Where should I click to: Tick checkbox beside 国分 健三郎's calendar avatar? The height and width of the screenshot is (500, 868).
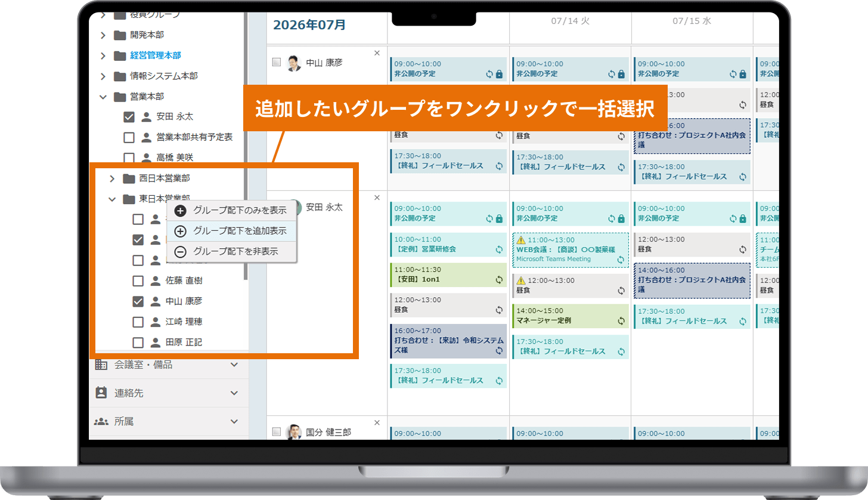pyautogui.click(x=277, y=432)
